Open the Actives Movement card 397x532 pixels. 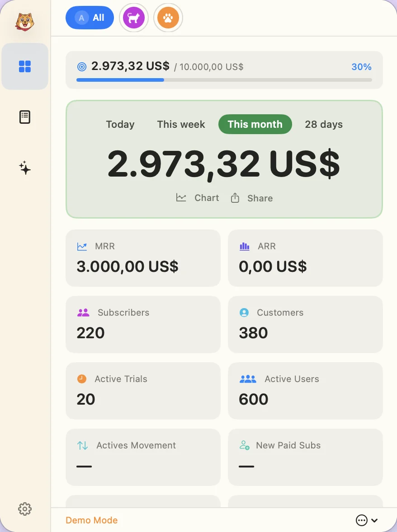143,457
